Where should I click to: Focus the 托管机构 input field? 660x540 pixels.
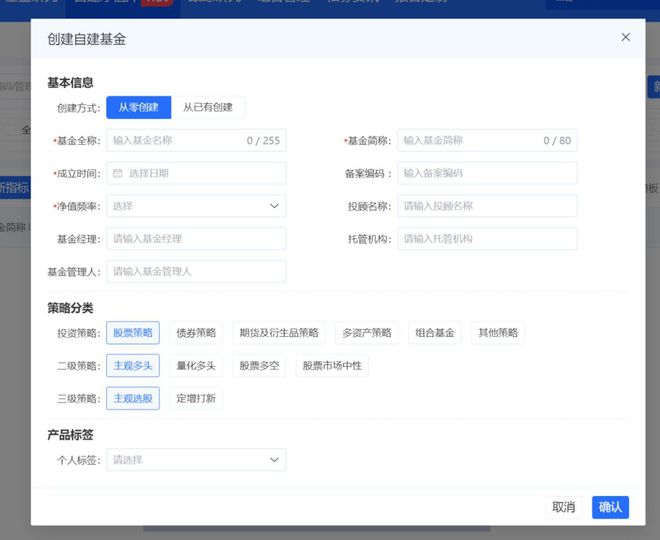tap(487, 239)
